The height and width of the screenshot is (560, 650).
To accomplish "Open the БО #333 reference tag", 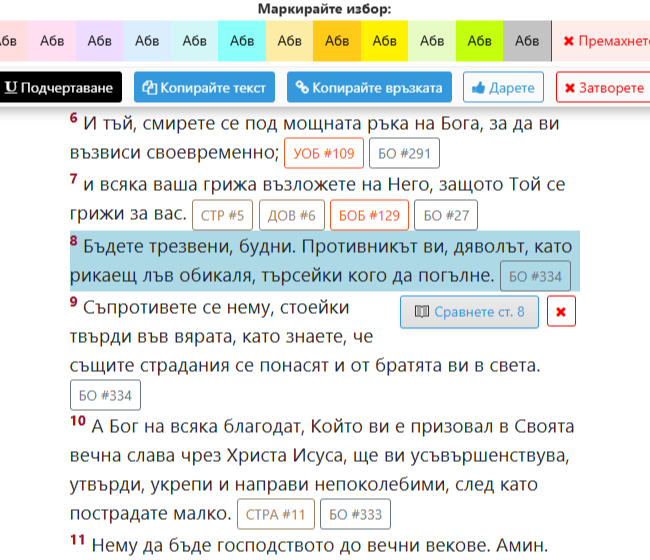I will [355, 514].
